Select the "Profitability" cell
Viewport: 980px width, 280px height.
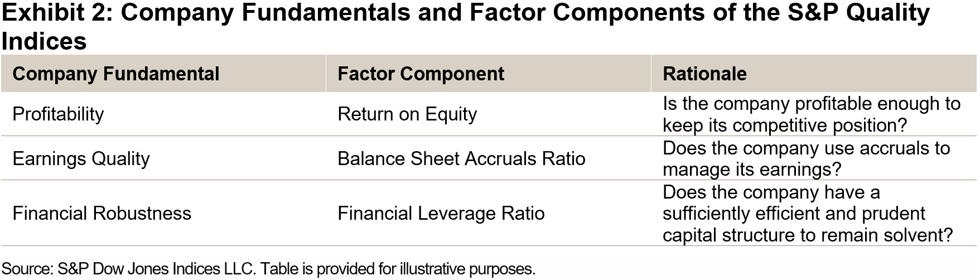(58, 114)
